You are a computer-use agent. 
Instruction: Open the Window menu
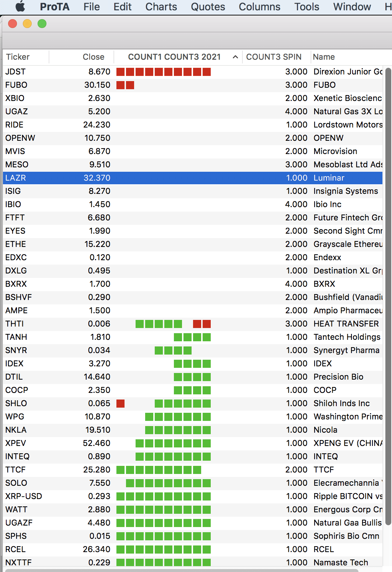(352, 7)
